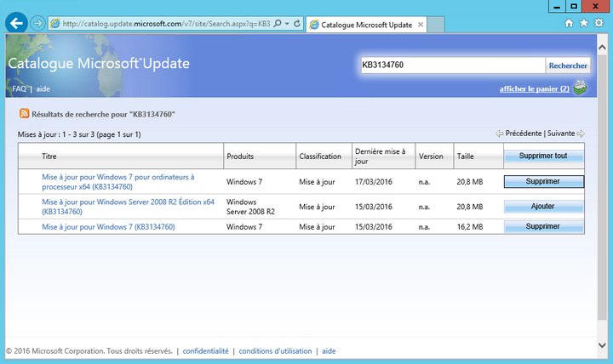The width and height of the screenshot is (613, 364).
Task: Open the aide link in header
Action: (43, 88)
